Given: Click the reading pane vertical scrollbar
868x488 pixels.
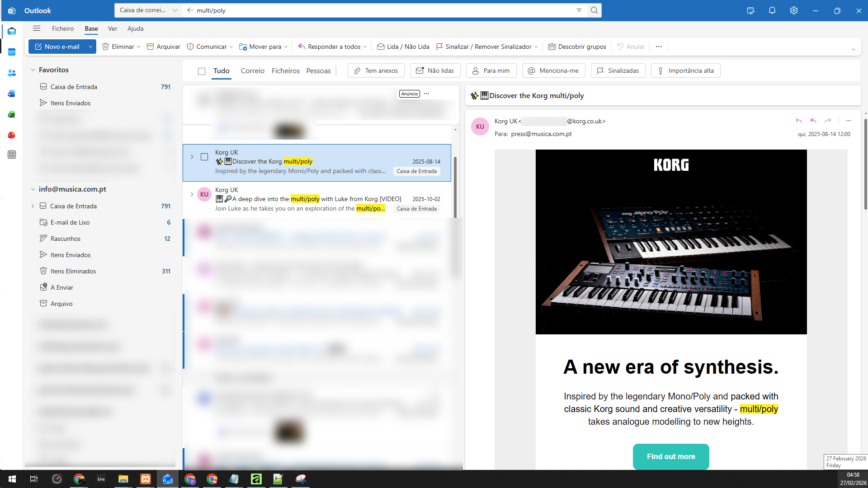Looking at the screenshot, I should [x=865, y=164].
